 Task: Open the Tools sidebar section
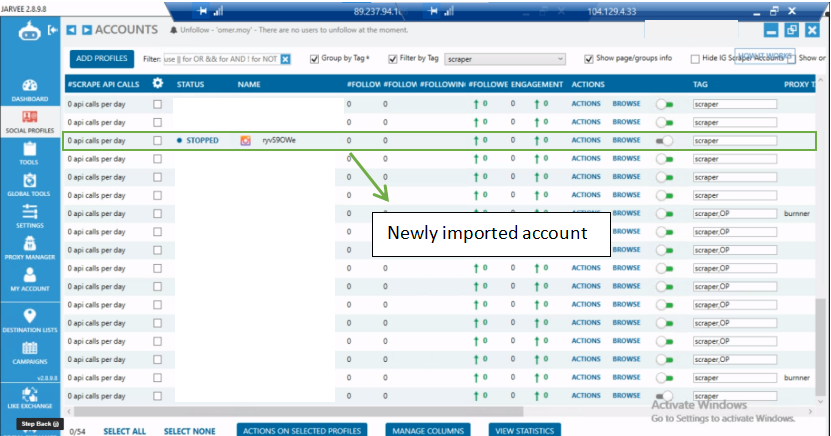[30, 154]
